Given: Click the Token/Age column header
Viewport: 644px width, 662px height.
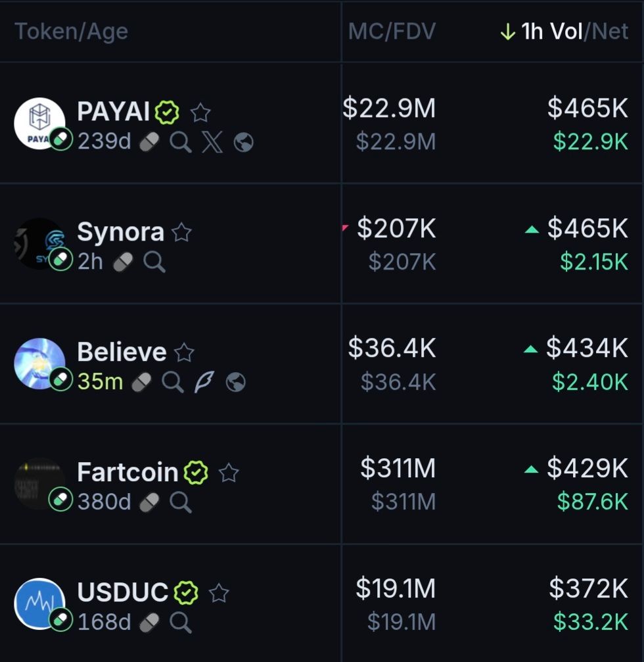Looking at the screenshot, I should 71,32.
